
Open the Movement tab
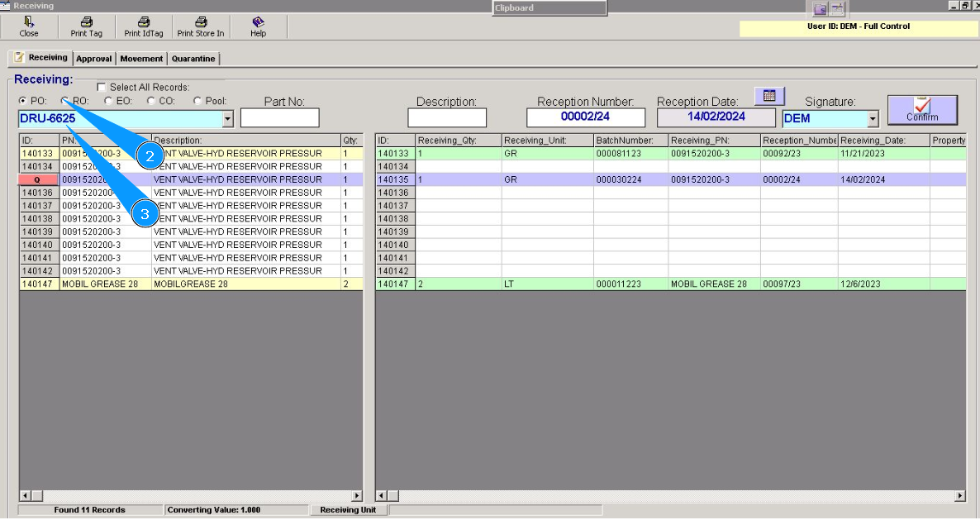point(141,59)
